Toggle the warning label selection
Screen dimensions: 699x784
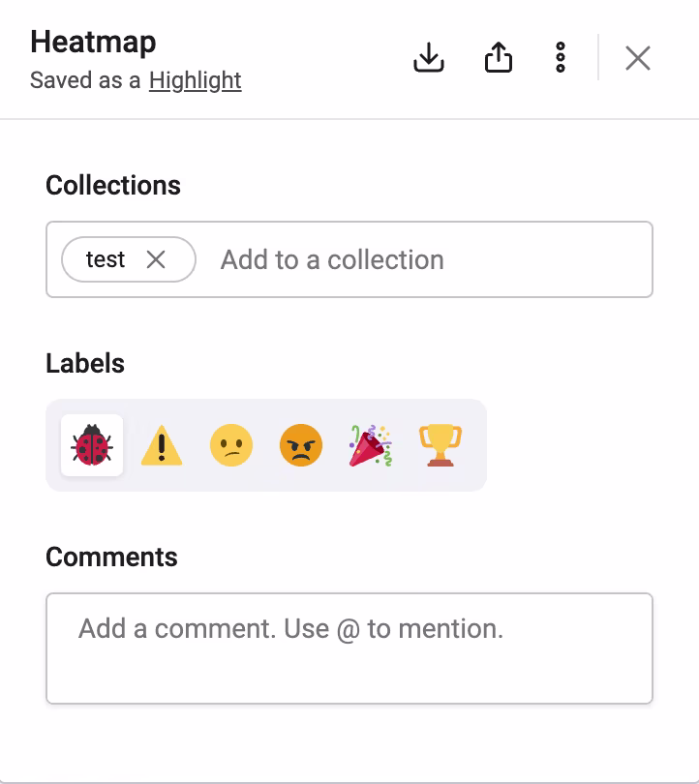tap(161, 445)
